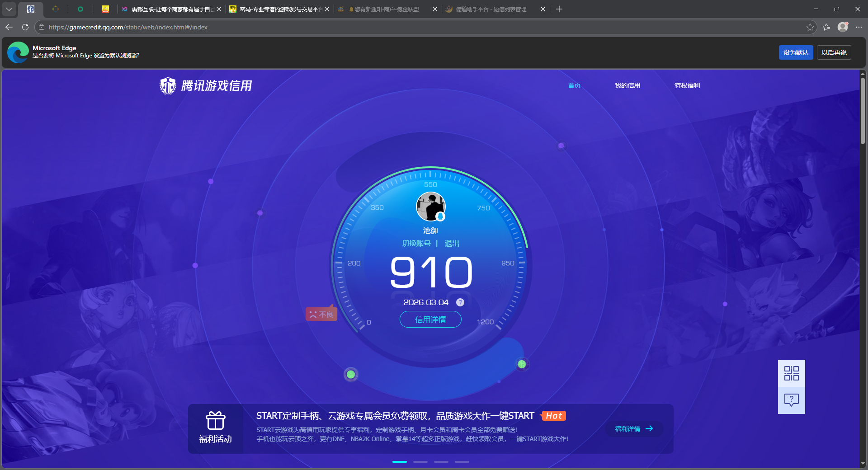The width and height of the screenshot is (868, 470).
Task: Switch to the 我的信用 navigation tab
Action: tap(628, 85)
